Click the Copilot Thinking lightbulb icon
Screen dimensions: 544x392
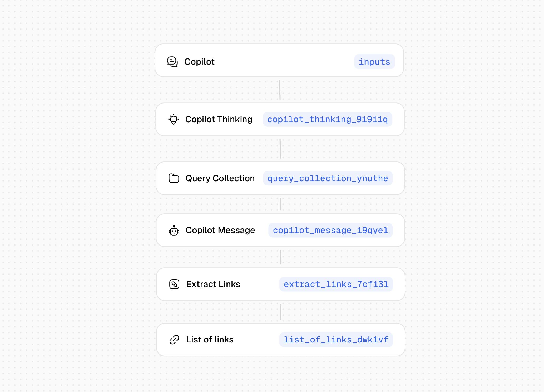coord(174,119)
